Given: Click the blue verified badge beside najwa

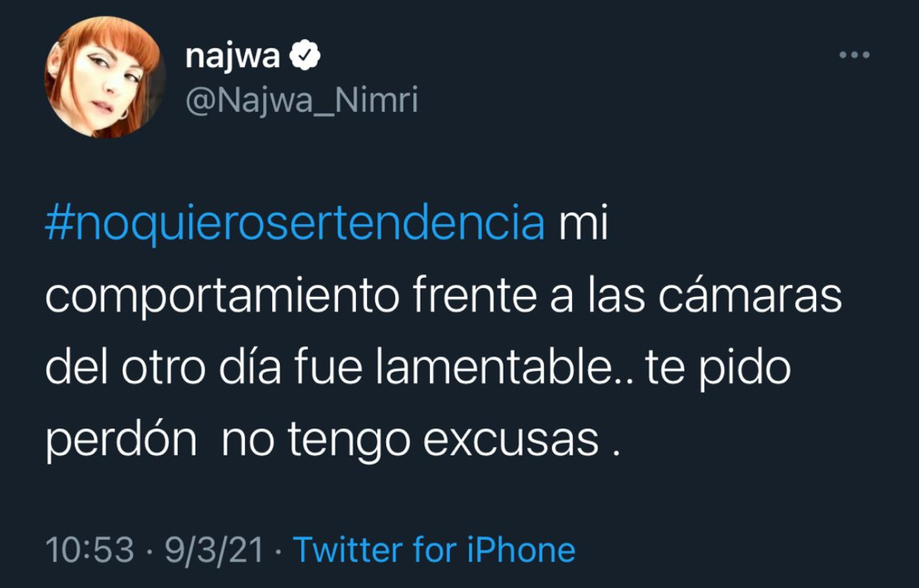Looking at the screenshot, I should tap(305, 56).
